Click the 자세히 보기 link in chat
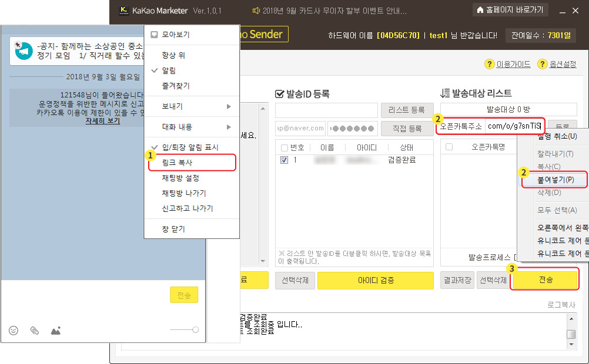Image resolution: width=589 pixels, height=364 pixels. coord(102,121)
